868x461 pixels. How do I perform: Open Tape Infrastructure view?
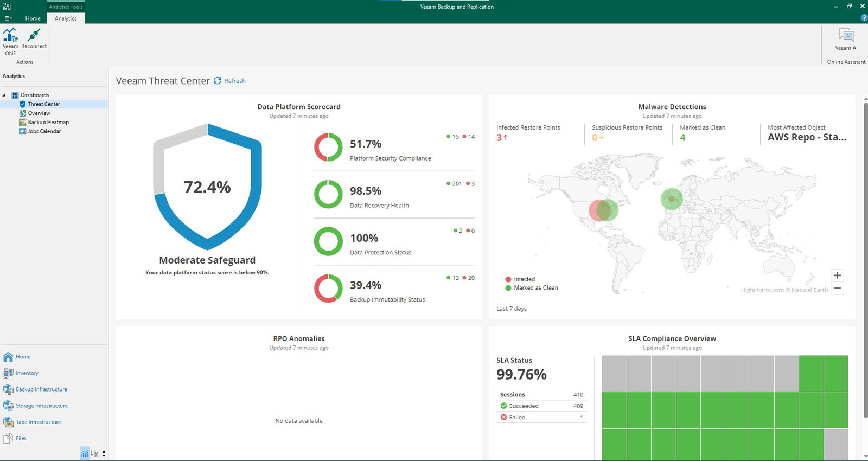[x=38, y=422]
